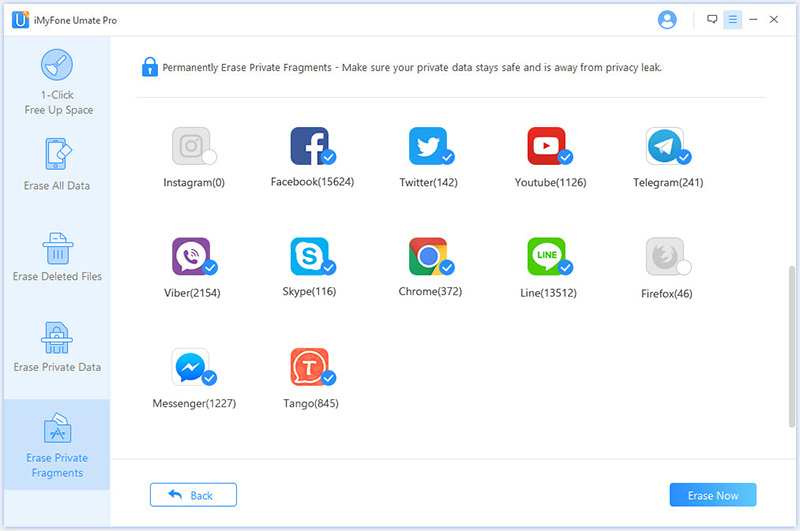Click the Tango app icon

pos(310,367)
